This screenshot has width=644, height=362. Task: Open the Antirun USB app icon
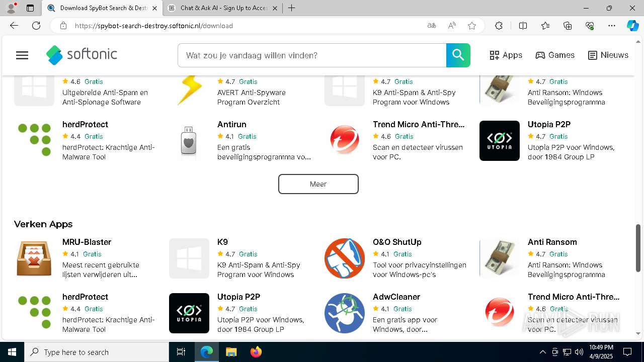tap(189, 141)
